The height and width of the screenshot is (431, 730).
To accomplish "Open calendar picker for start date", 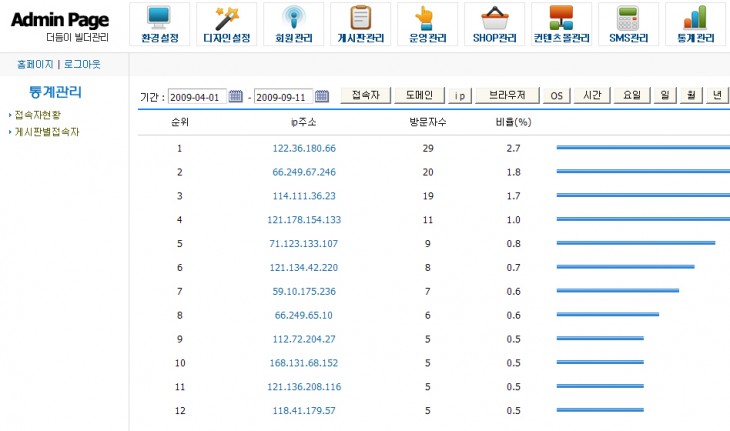I will (x=236, y=97).
